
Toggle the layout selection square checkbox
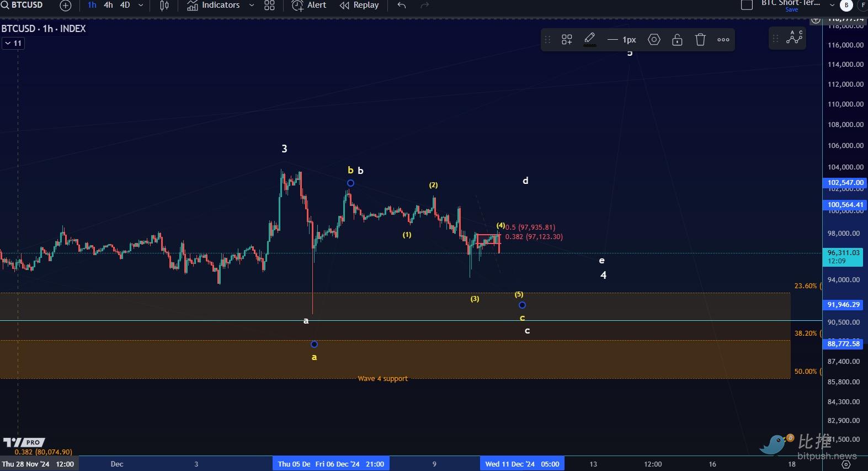[747, 5]
